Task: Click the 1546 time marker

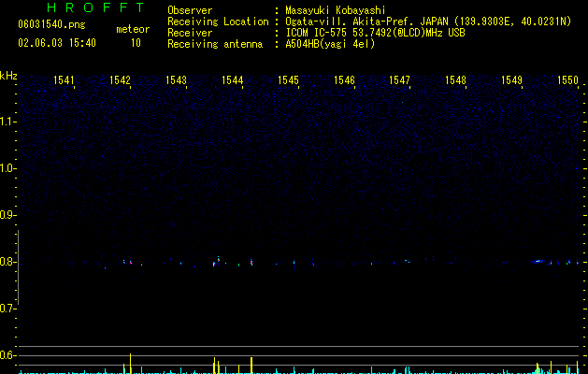Action: click(x=344, y=79)
